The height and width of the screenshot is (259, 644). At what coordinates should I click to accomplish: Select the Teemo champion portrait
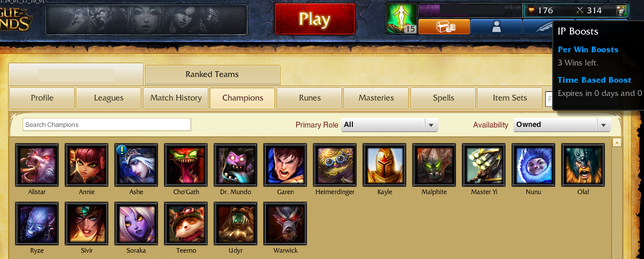185,223
